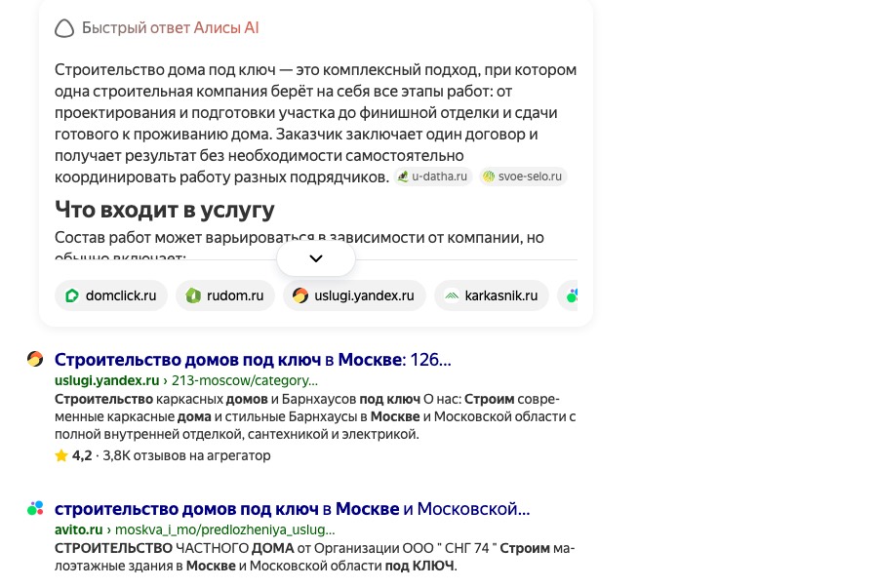The width and height of the screenshot is (878, 588).
Task: Click the domclick.ru green favicon
Action: [72, 295]
